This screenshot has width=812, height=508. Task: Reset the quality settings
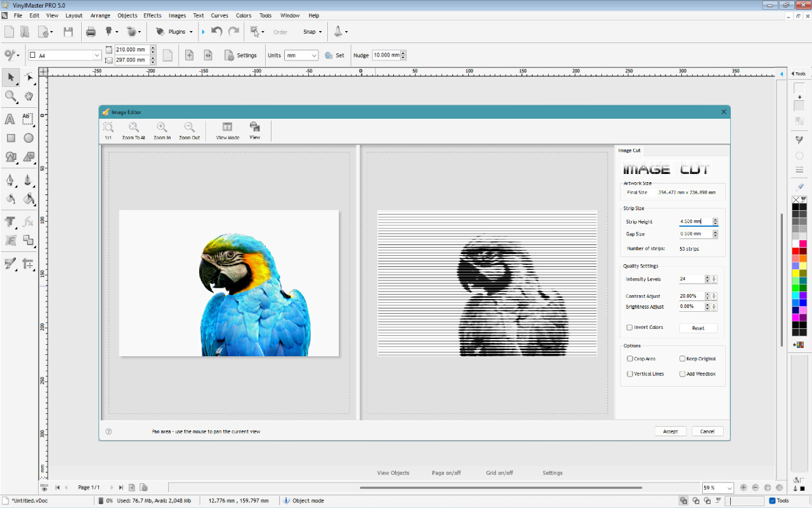click(698, 328)
